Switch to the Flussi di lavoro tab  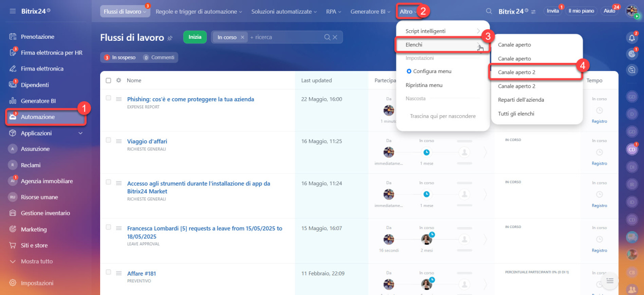point(125,11)
